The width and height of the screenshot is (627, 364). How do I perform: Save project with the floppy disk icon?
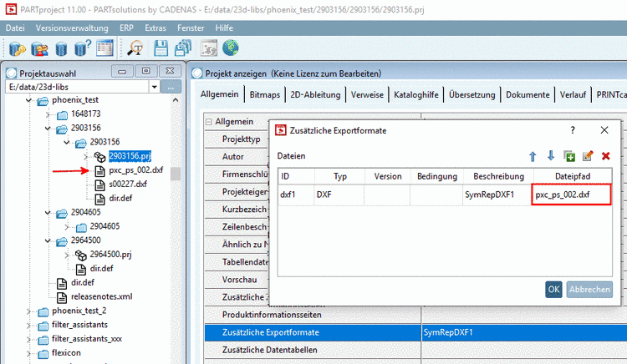pos(161,48)
